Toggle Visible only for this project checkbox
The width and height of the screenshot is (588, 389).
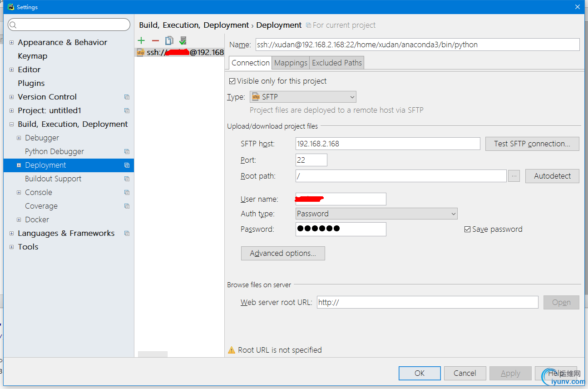click(232, 81)
